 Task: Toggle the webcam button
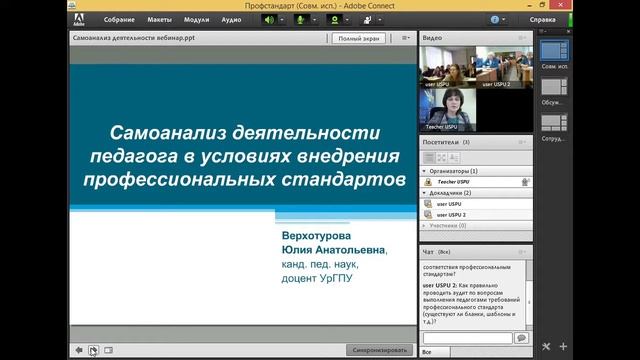tap(334, 20)
